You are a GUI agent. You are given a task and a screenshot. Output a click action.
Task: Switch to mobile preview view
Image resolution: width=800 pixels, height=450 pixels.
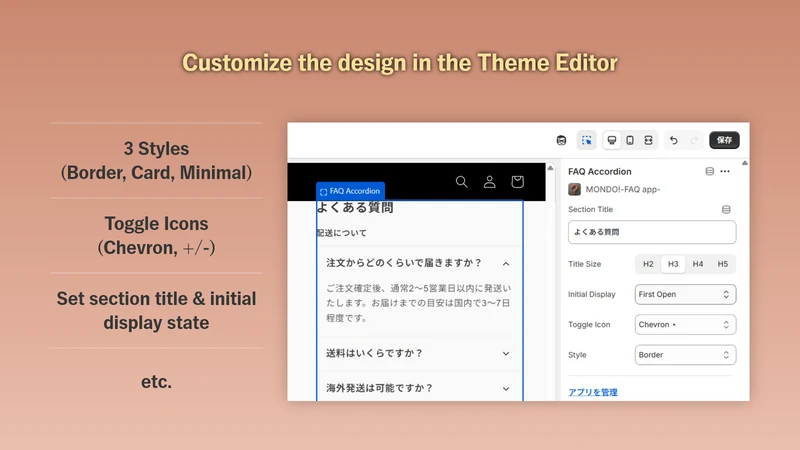(630, 140)
